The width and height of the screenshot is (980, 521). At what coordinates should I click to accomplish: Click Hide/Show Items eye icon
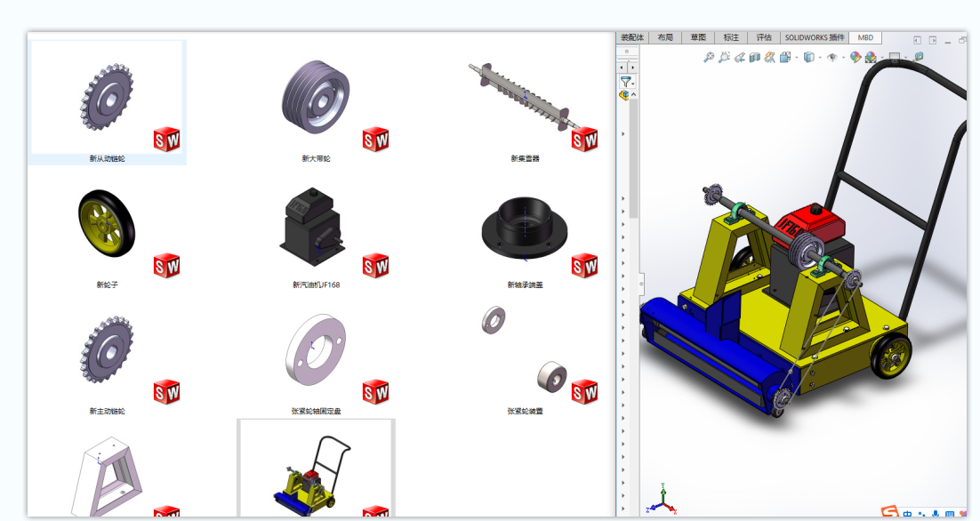tap(831, 58)
